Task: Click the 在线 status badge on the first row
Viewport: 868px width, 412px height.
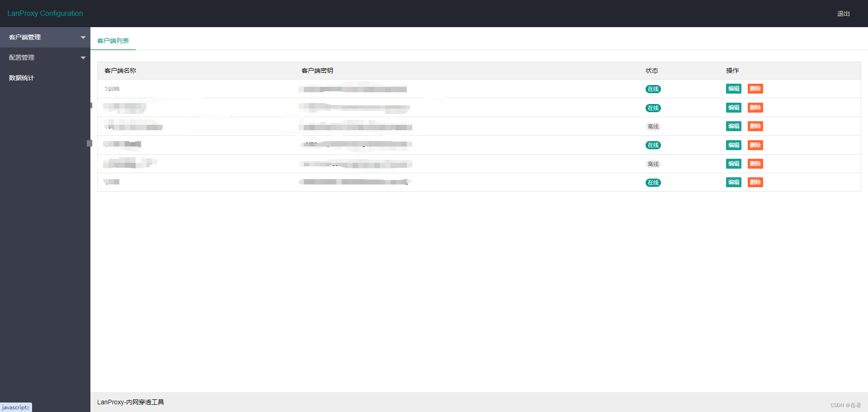Action: click(x=653, y=89)
